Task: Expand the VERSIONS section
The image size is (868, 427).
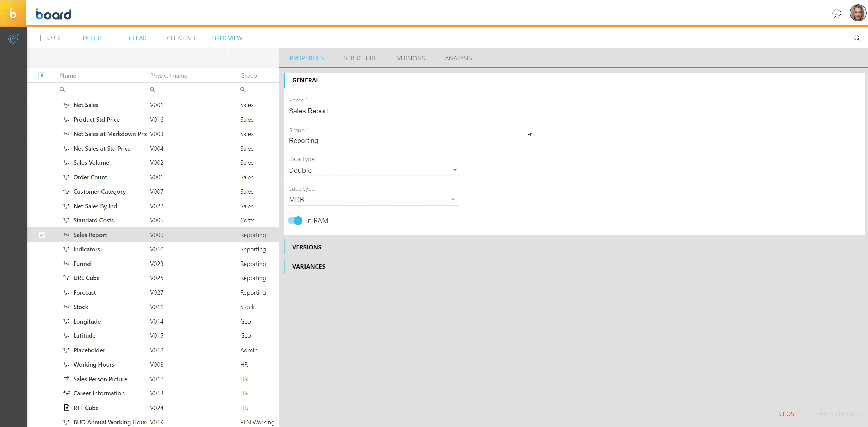Action: click(x=307, y=247)
